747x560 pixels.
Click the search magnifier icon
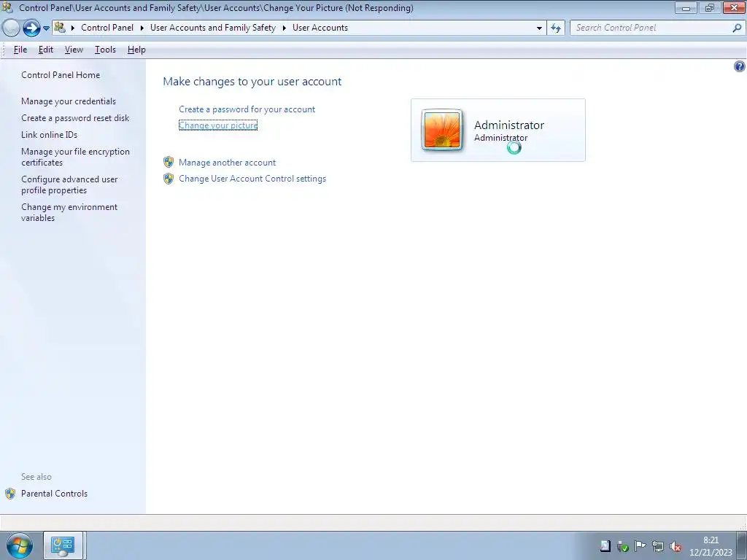[x=737, y=28]
